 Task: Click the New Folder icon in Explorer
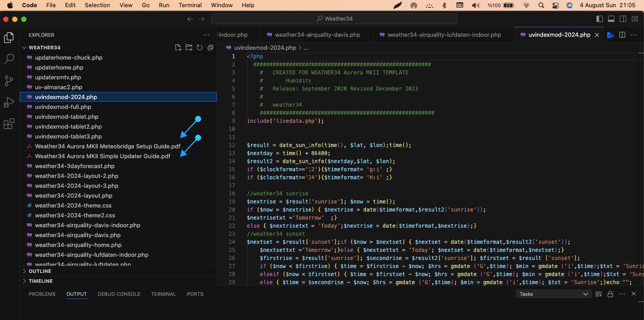pyautogui.click(x=189, y=48)
